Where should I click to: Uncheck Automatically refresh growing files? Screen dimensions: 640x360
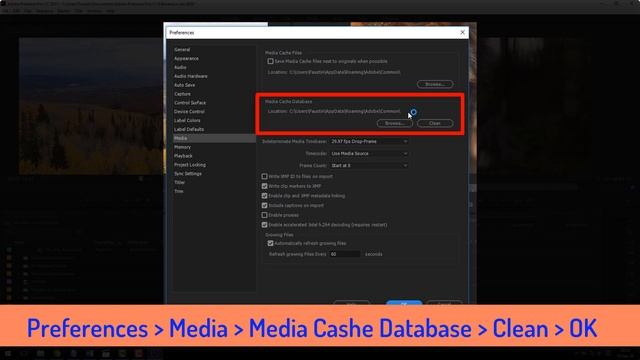[x=270, y=243]
